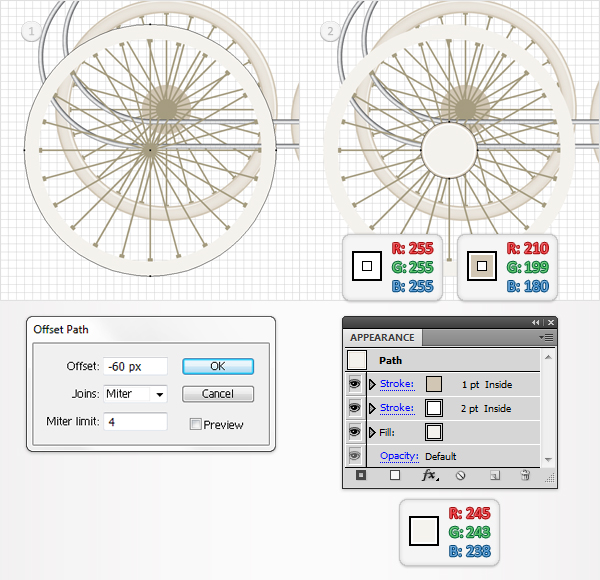Click the Clear Appearance icon
The image size is (600, 580).
click(x=461, y=476)
